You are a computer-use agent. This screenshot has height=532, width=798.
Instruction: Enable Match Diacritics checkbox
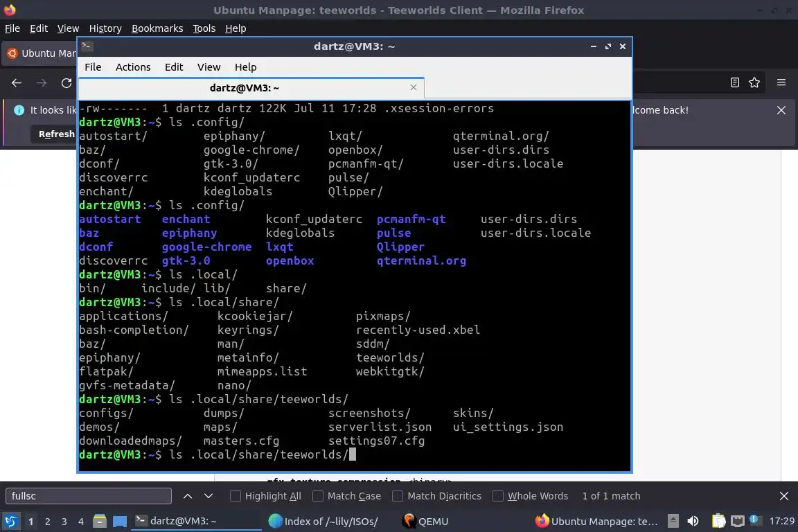tap(398, 496)
